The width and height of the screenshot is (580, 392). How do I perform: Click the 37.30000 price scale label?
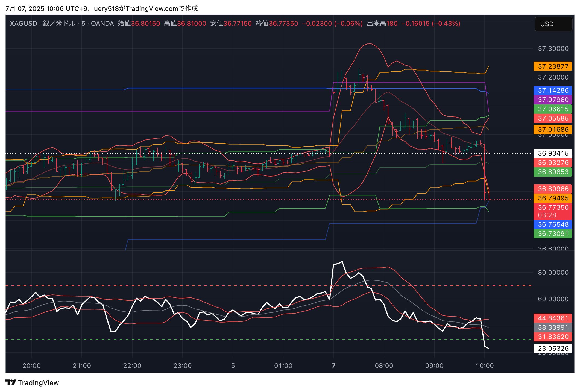[553, 49]
